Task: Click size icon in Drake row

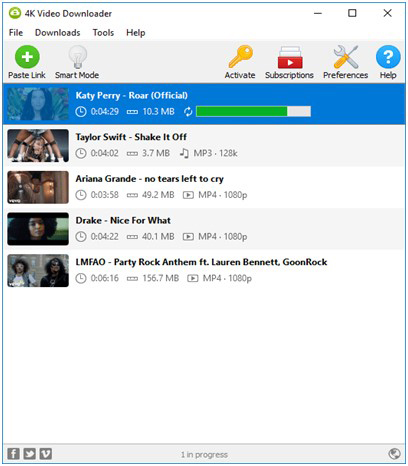Action: click(132, 237)
